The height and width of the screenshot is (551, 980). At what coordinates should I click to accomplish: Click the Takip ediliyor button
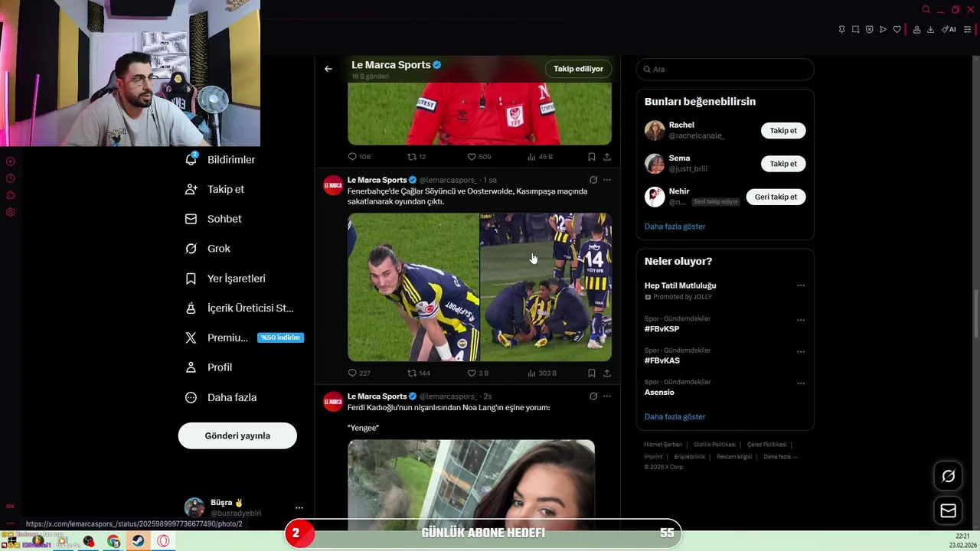click(578, 69)
